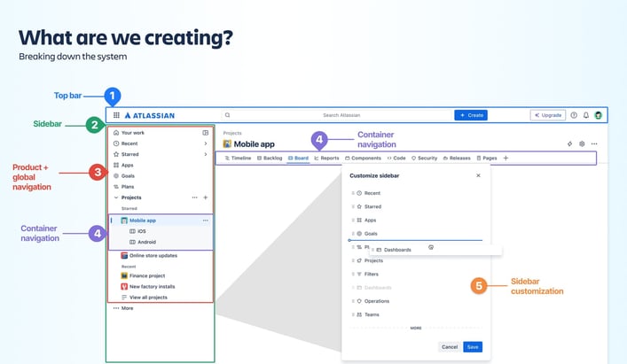This screenshot has width=627, height=364.
Task: Select Projects row in Customize sidebar dialog
Action: [415, 260]
